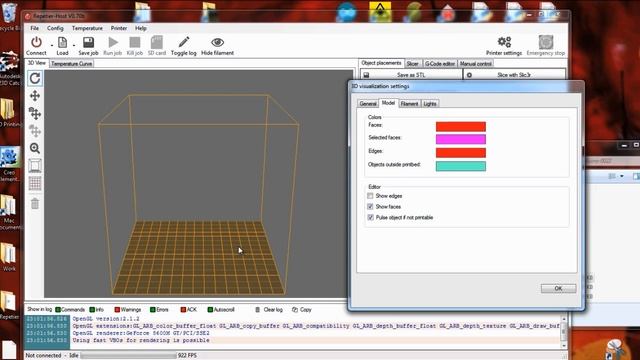Toggle Autoscroll log option
Image resolution: width=640 pixels, height=360 pixels.
221,310
